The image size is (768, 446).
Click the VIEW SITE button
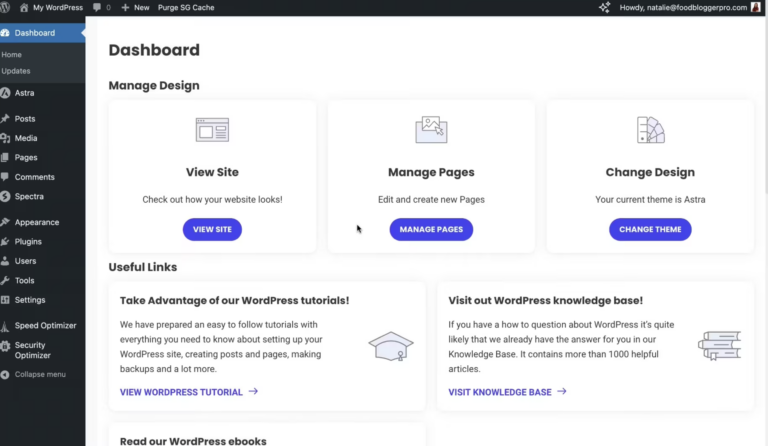[212, 229]
